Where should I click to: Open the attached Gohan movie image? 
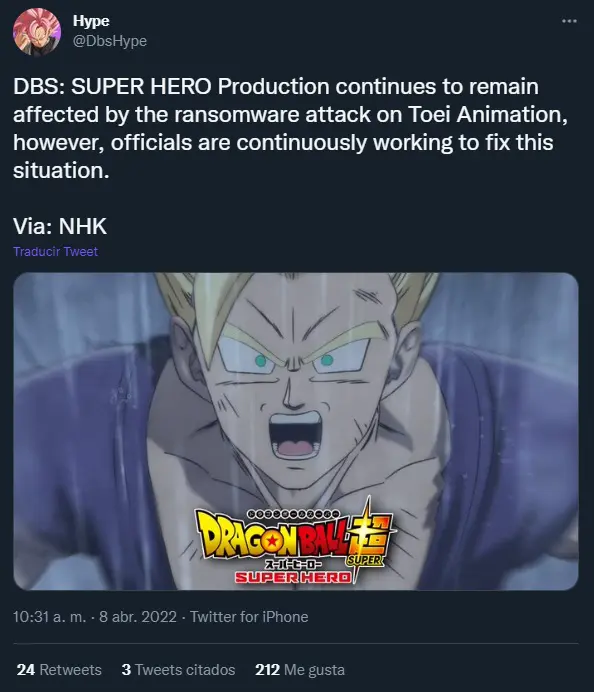[x=296, y=431]
